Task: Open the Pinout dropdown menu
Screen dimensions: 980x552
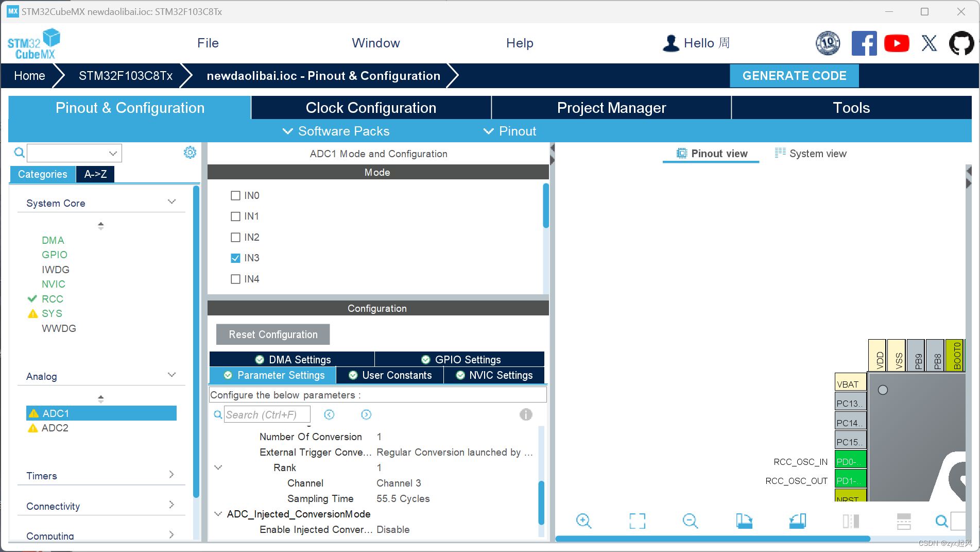Action: coord(510,131)
